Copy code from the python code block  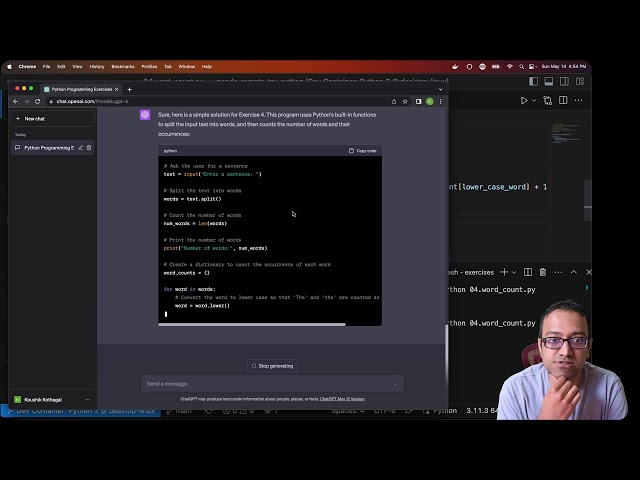[x=362, y=151]
